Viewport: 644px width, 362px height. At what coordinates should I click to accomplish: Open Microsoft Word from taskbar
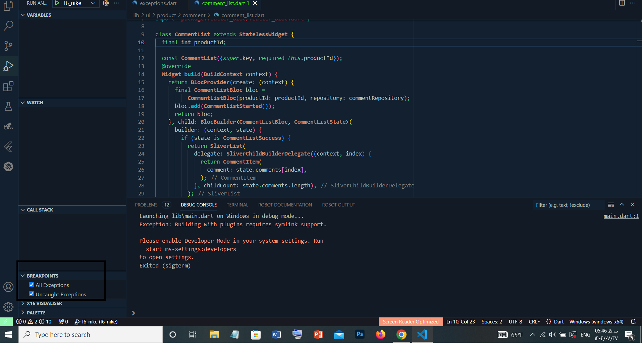(x=277, y=335)
